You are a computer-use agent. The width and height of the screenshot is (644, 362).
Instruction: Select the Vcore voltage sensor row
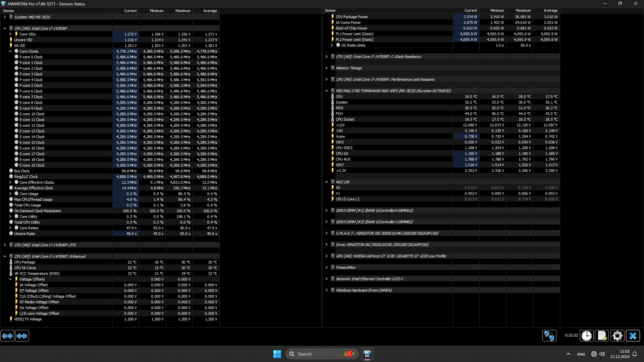(340, 136)
